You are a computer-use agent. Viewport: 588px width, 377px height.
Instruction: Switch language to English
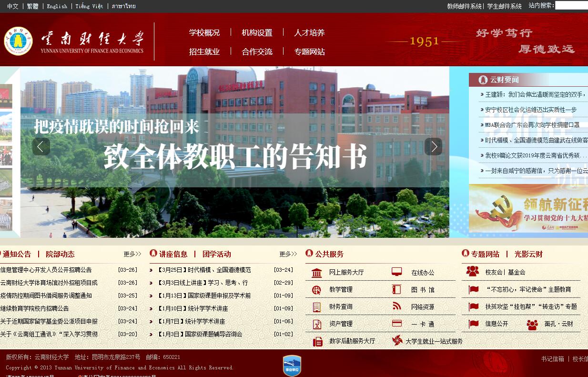[x=57, y=6]
